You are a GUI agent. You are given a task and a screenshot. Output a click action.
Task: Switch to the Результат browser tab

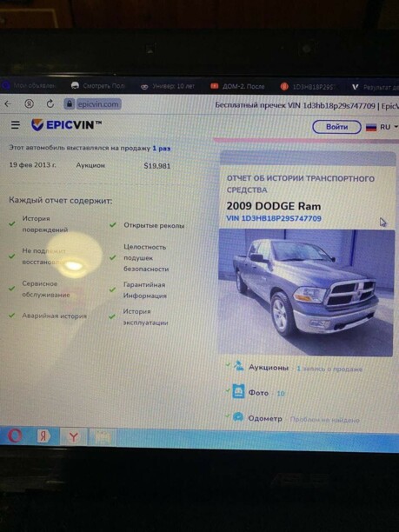pyautogui.click(x=376, y=87)
